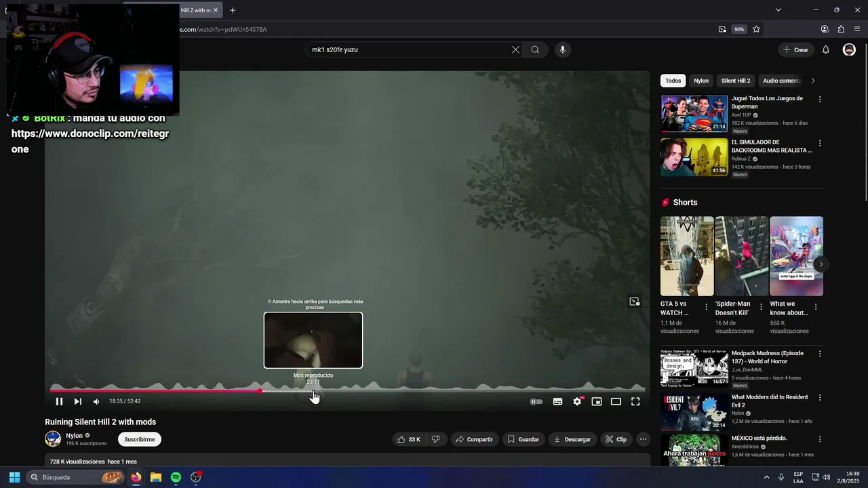
Task: Select the Todos filter chip
Action: (x=673, y=81)
